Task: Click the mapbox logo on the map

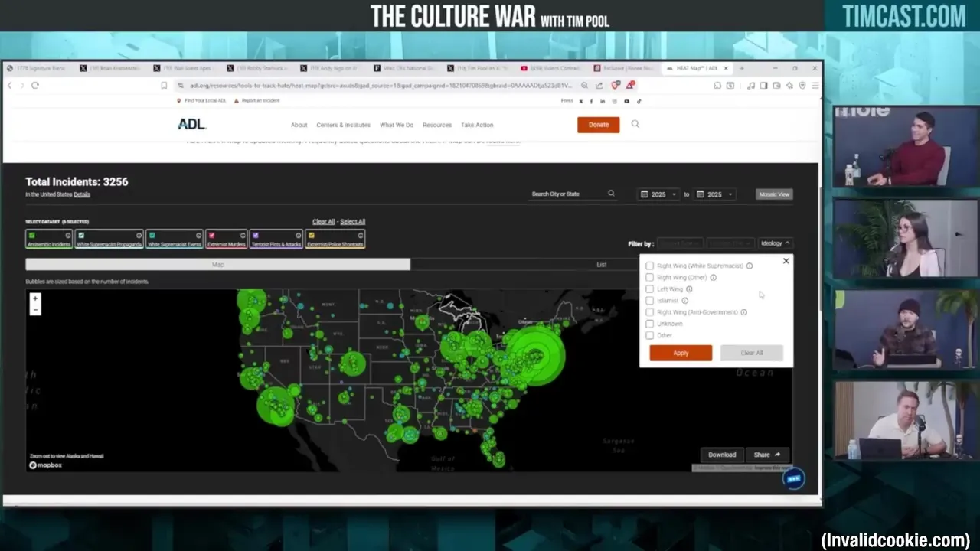Action: [46, 465]
